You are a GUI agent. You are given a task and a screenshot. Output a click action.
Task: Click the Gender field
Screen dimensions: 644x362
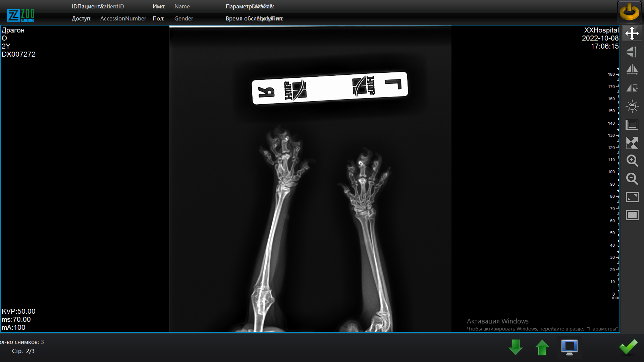tap(184, 19)
